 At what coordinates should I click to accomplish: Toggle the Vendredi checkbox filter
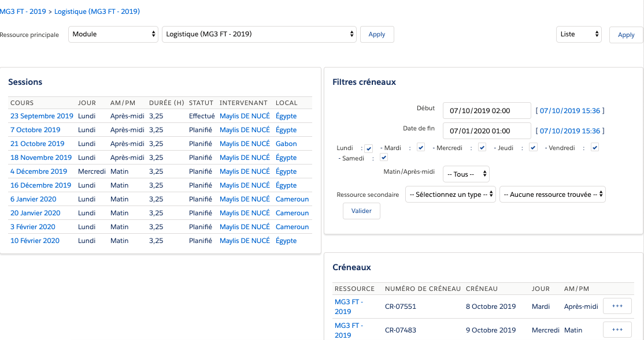pos(594,148)
